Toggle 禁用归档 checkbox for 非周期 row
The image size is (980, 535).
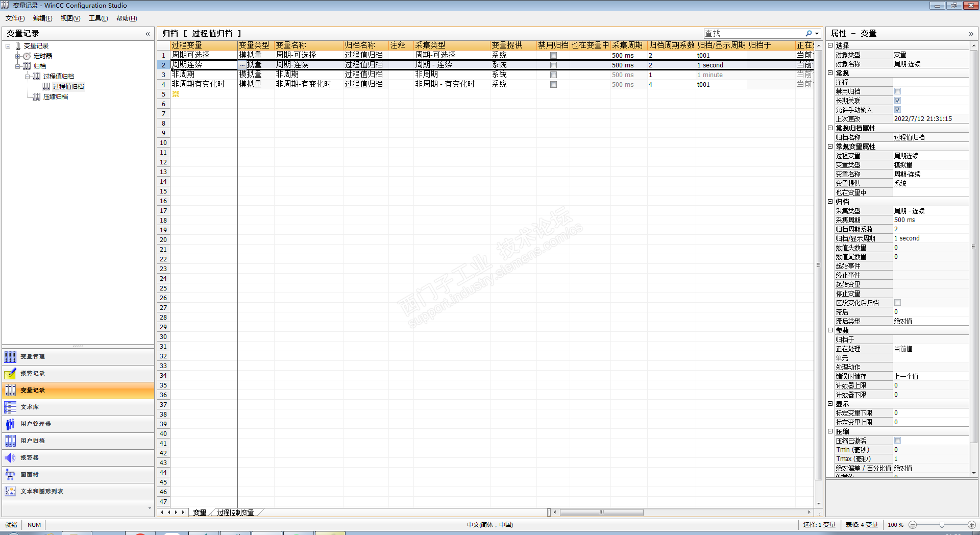coord(553,75)
